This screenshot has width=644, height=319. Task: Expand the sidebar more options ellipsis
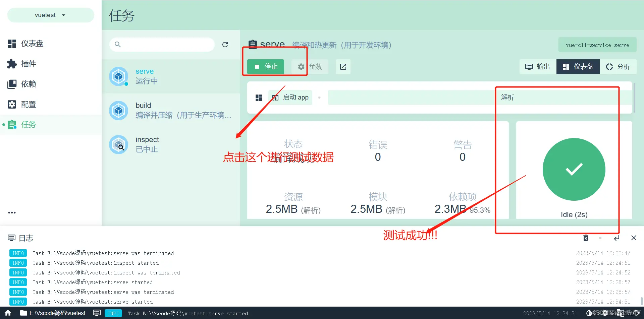click(12, 212)
